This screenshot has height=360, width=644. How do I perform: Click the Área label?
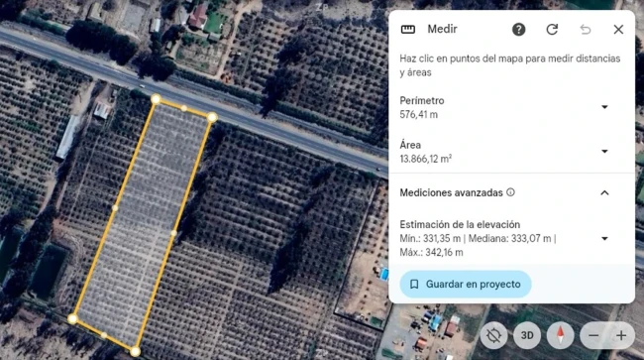(x=410, y=145)
